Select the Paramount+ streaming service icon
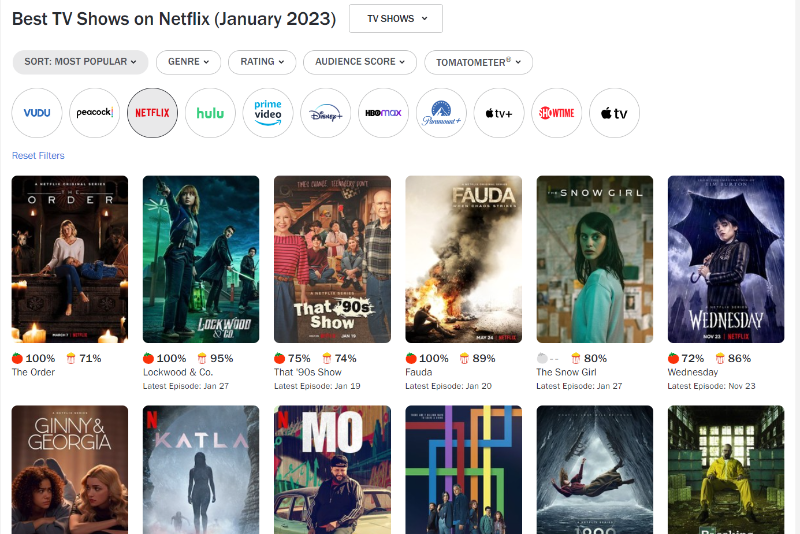The width and height of the screenshot is (800, 534). coord(441,113)
